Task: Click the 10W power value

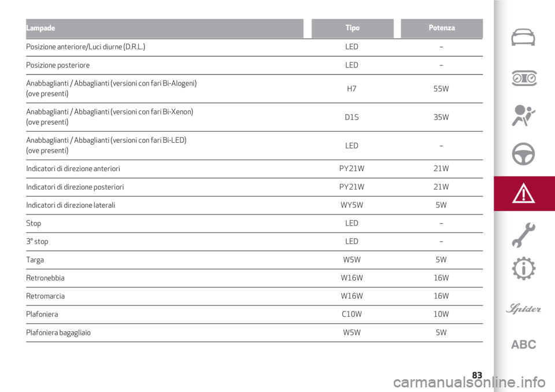Action: (441, 314)
